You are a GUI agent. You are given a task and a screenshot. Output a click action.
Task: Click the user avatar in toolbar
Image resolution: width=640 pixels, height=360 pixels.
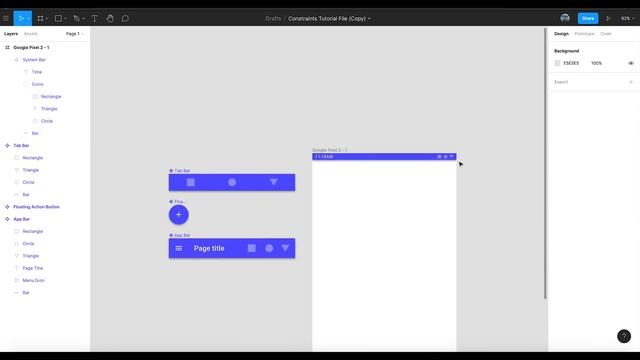tap(565, 18)
